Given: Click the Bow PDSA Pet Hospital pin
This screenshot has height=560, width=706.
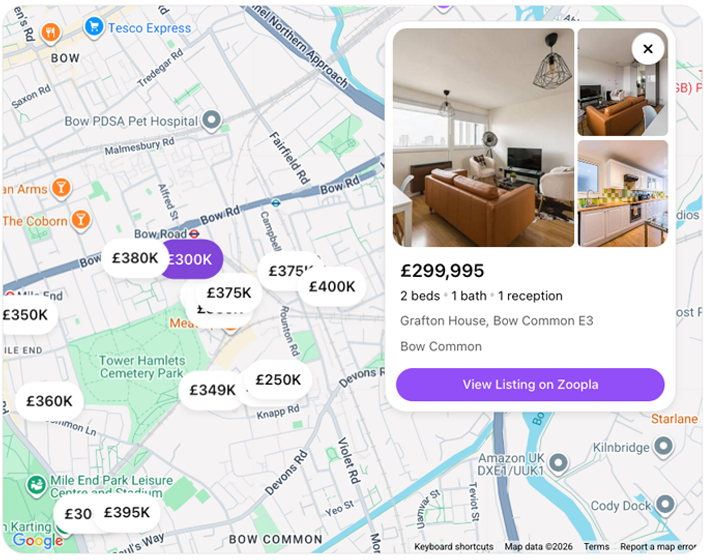Looking at the screenshot, I should coord(211,121).
